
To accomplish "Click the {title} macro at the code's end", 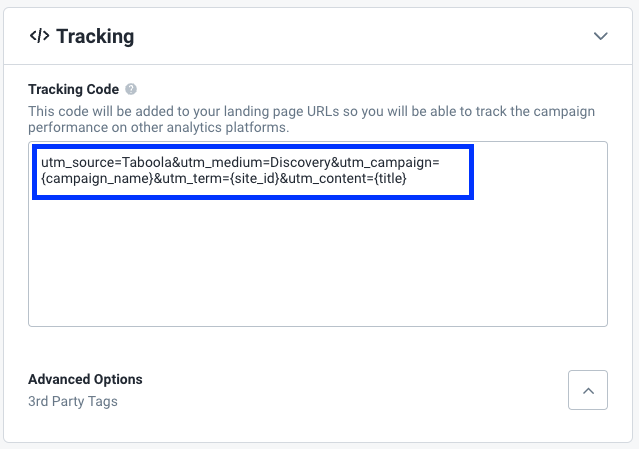I will point(390,178).
